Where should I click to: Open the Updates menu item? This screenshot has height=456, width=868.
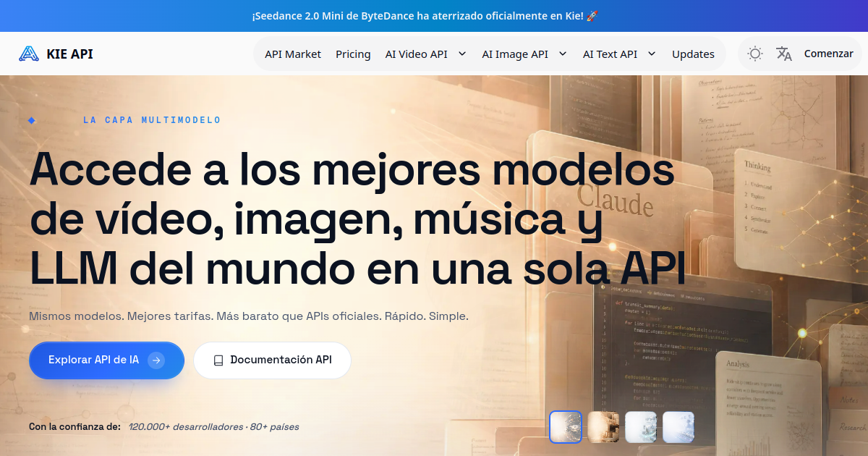pos(693,54)
